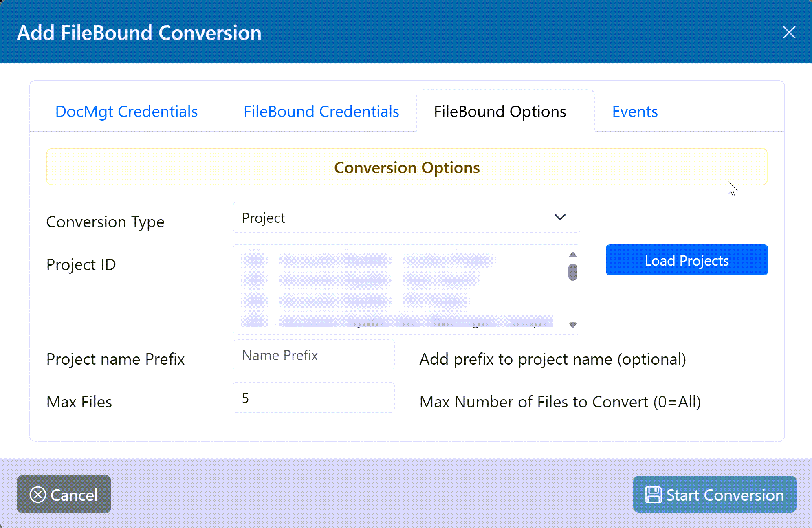Close the Add FileBound Conversion dialog
This screenshot has width=812, height=528.
[x=789, y=32]
